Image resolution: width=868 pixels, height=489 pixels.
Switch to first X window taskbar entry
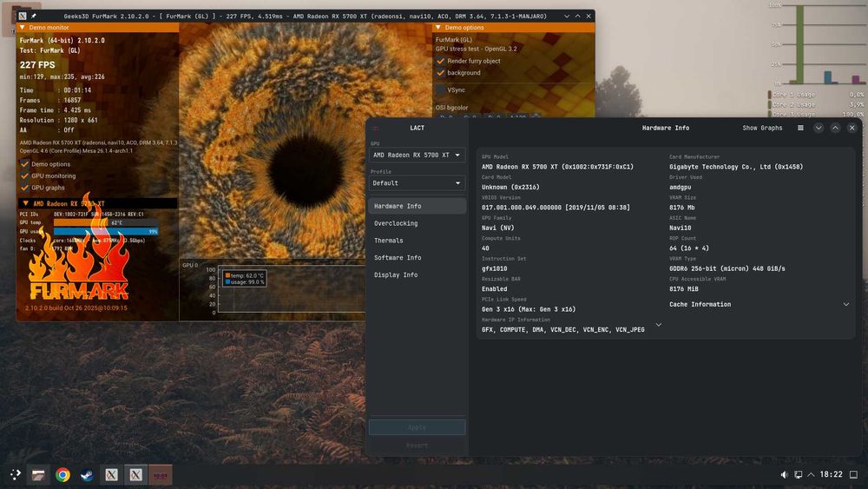coord(111,474)
